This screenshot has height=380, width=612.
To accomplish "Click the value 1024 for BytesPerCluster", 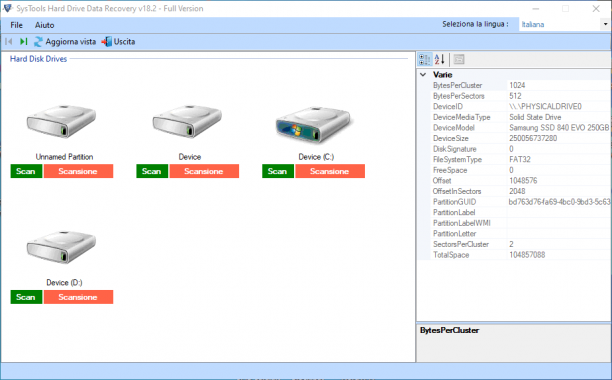I will tap(517, 85).
